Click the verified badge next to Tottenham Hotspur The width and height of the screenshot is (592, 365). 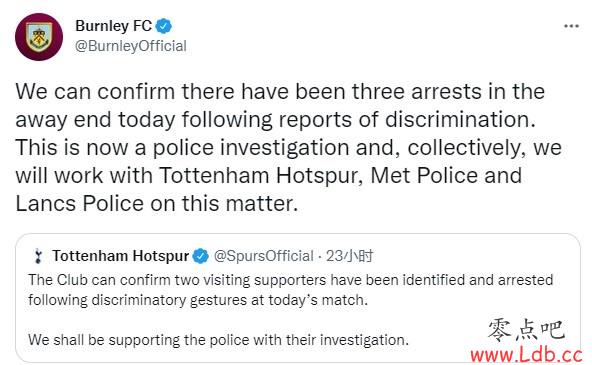tap(200, 256)
